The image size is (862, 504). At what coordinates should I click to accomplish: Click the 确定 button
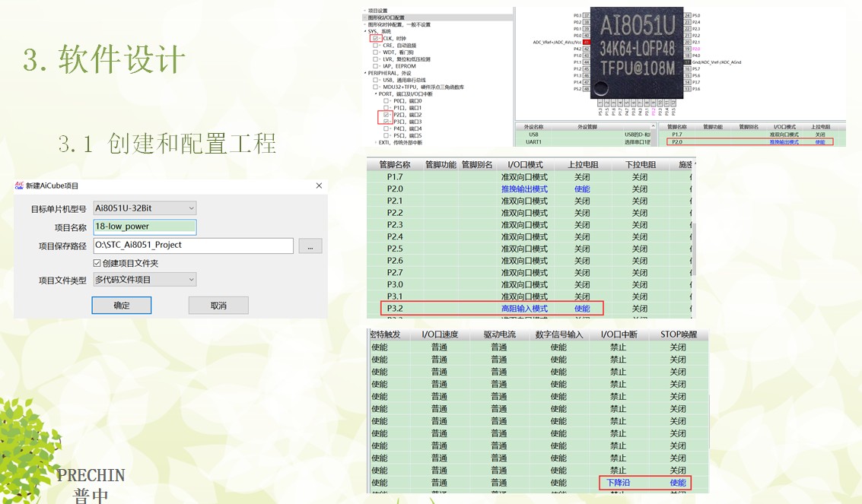(122, 306)
